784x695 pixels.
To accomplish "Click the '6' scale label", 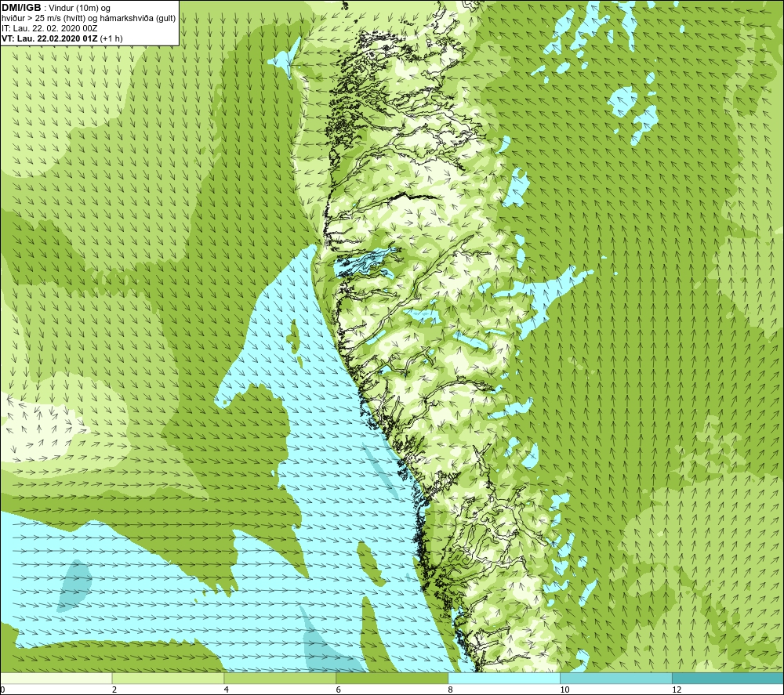I will pyautogui.click(x=339, y=690).
